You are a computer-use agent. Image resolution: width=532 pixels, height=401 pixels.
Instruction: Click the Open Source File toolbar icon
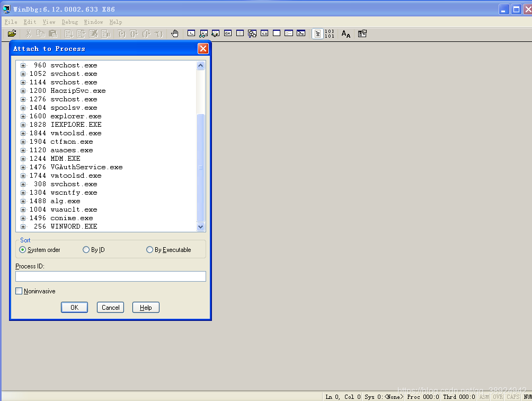coord(12,33)
